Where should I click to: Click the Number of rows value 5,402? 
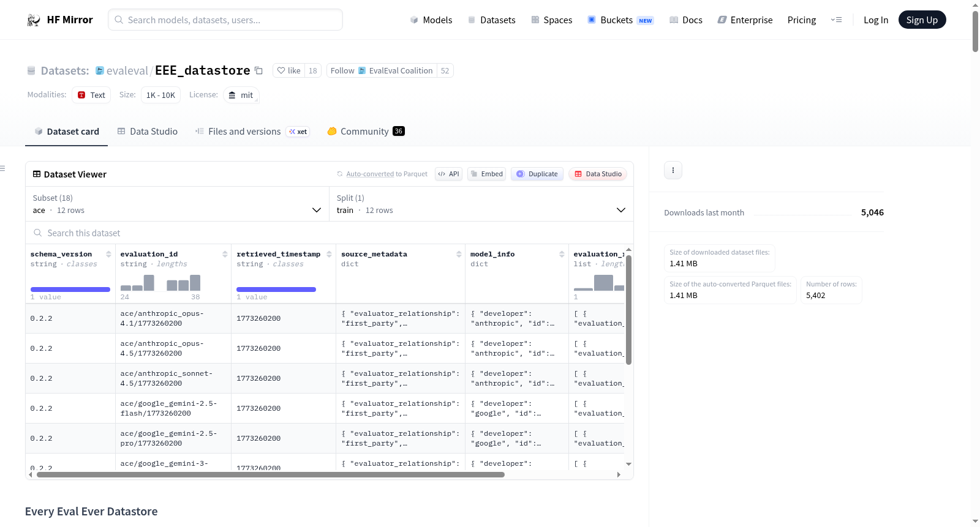(x=816, y=295)
